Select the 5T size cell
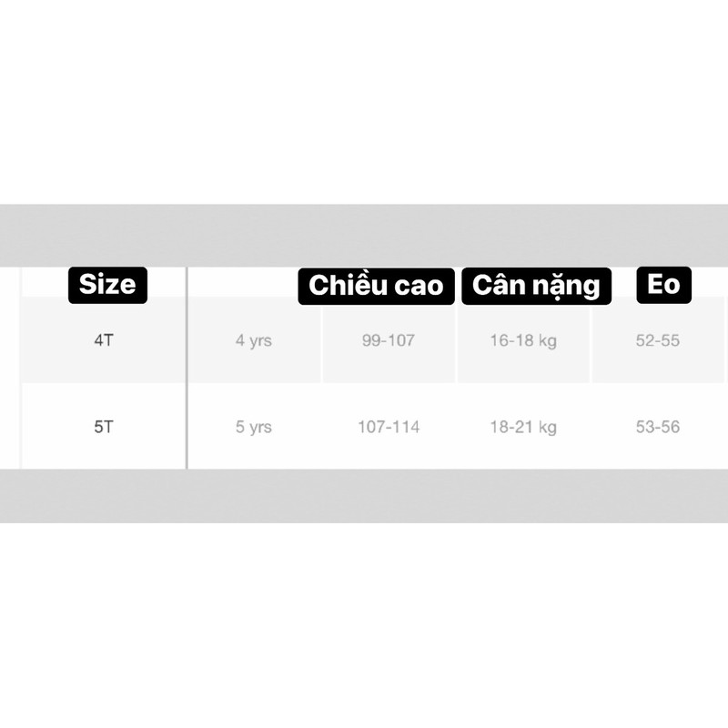Screen dimensions: 728x728 tap(104, 427)
